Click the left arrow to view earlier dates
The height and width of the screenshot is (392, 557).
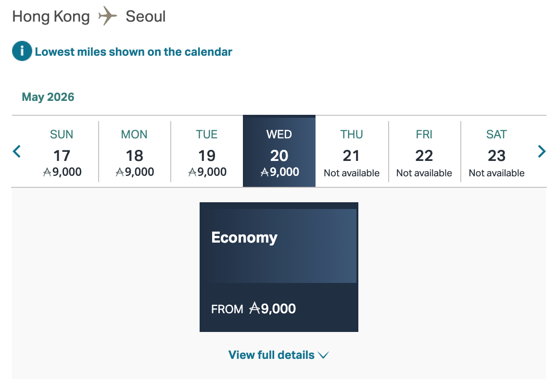click(x=16, y=151)
